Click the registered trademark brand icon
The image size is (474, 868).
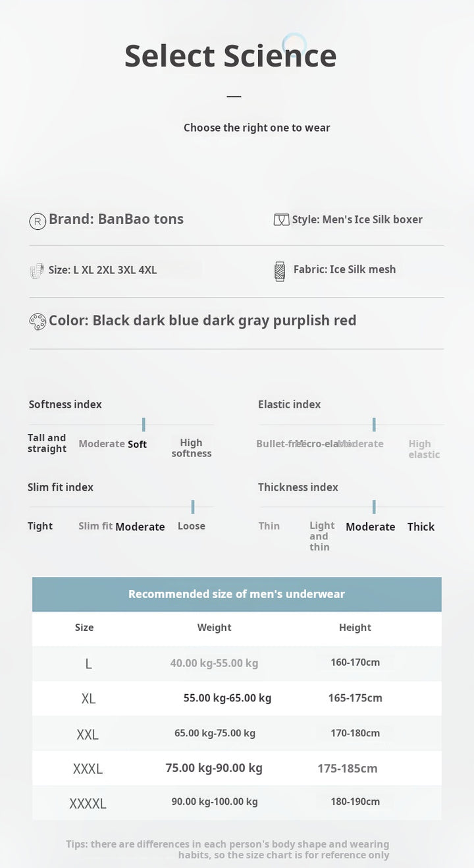point(38,221)
